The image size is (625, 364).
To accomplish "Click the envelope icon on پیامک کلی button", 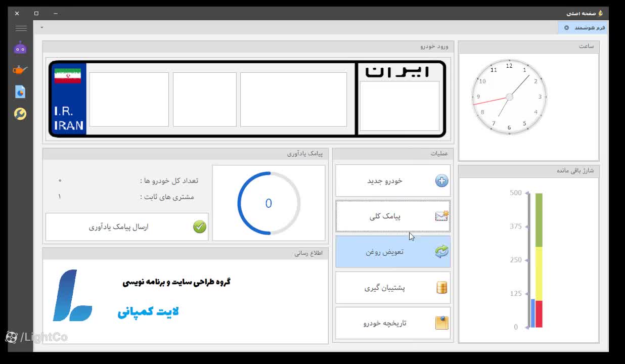I will pos(440,216).
